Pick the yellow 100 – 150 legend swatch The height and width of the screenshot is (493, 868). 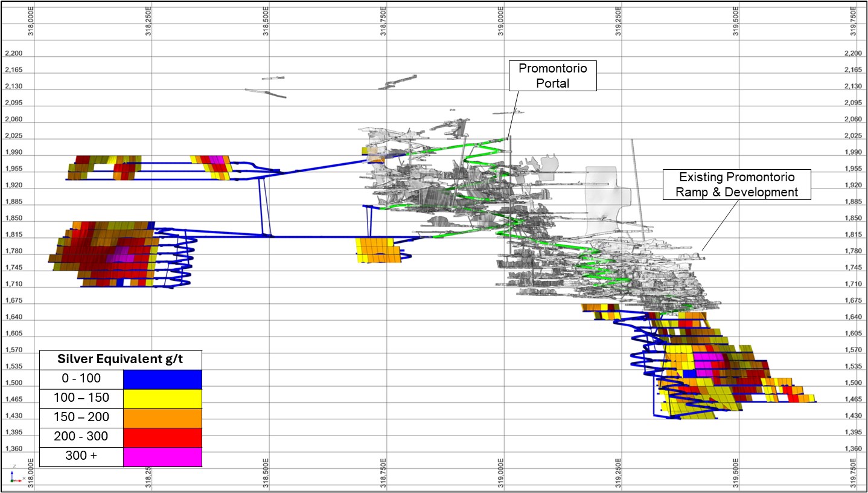(162, 398)
